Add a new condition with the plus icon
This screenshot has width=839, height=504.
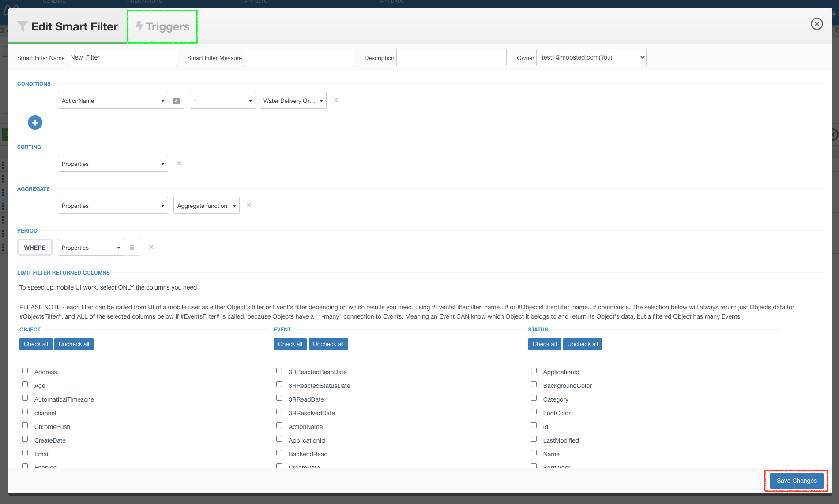[x=35, y=123]
